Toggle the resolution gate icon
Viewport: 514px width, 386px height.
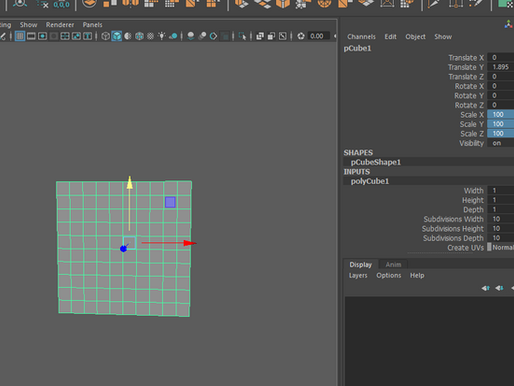(x=42, y=36)
